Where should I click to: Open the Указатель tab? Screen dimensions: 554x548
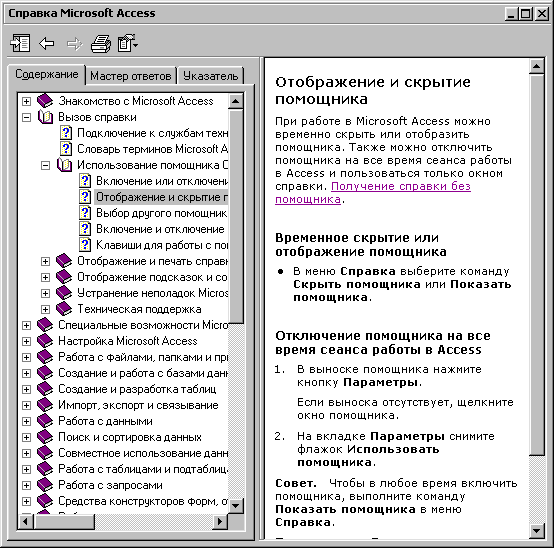(211, 76)
